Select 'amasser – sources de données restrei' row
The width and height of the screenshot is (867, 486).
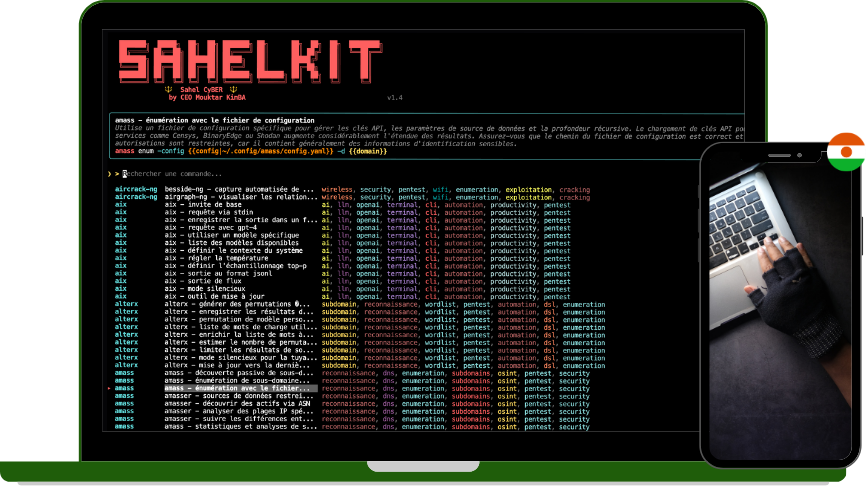352,396
